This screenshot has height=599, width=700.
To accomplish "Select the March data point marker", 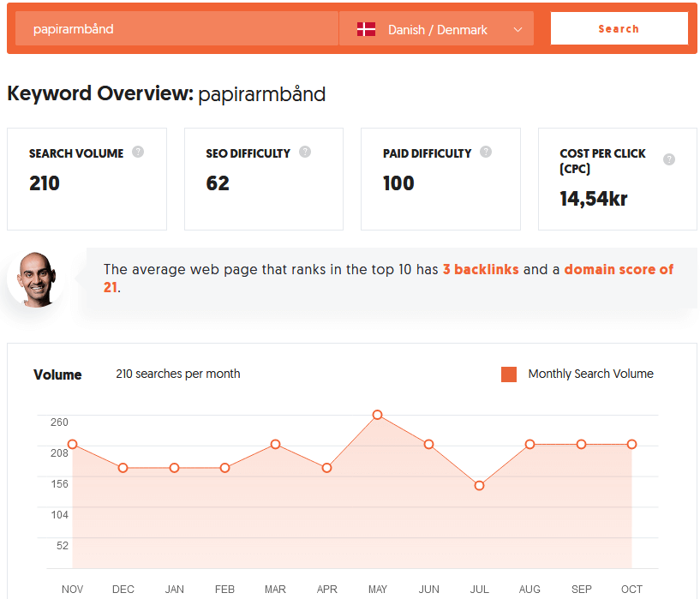I will pyautogui.click(x=276, y=445).
